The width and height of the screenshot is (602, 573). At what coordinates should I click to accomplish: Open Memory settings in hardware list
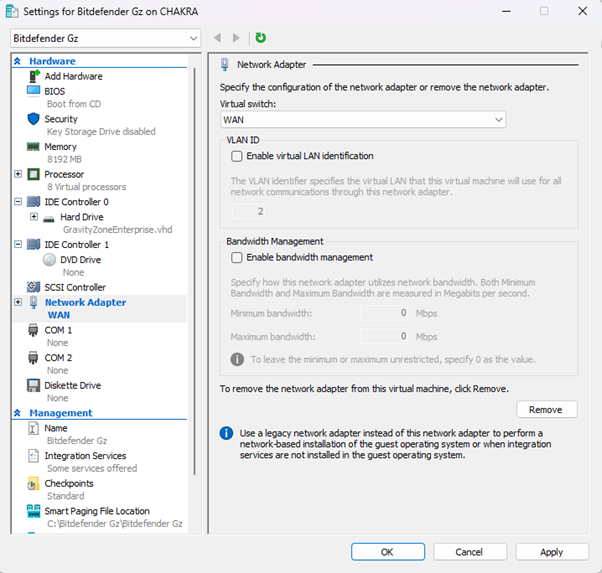tap(60, 147)
